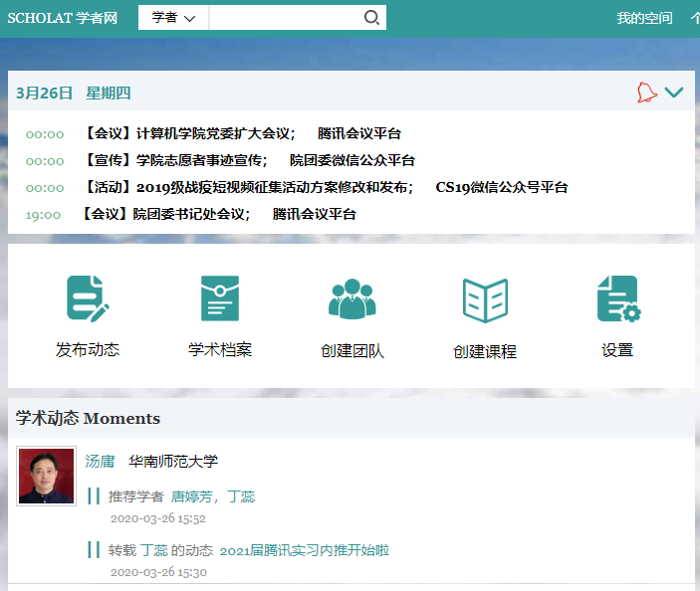Collapse the schedule panel with chevron

point(674,93)
